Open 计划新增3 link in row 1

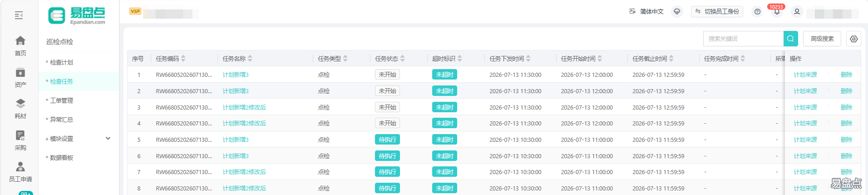(235, 75)
